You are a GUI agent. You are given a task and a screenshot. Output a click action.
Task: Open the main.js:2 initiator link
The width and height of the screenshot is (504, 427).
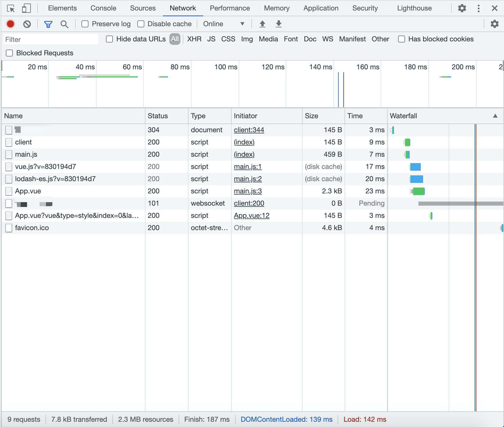[248, 179]
